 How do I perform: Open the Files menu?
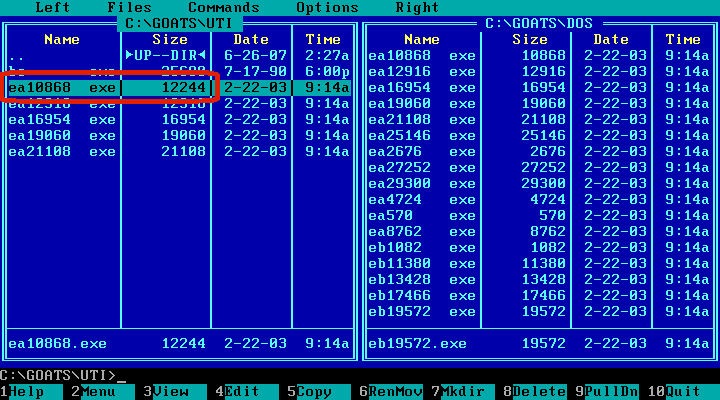(x=129, y=7)
